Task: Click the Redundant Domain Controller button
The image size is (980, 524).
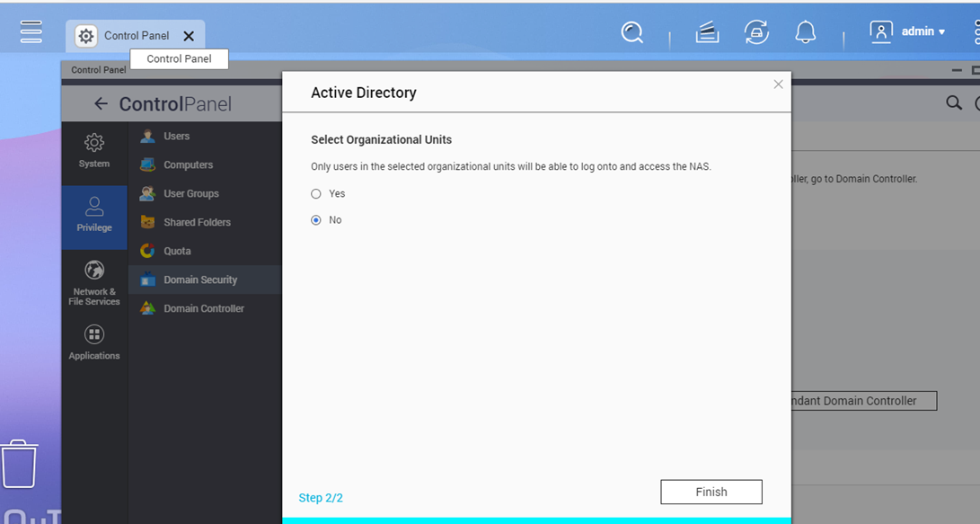Action: [x=864, y=401]
